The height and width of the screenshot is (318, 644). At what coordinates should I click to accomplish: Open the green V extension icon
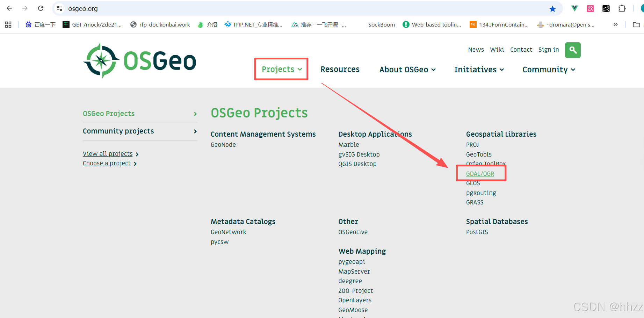pos(574,8)
